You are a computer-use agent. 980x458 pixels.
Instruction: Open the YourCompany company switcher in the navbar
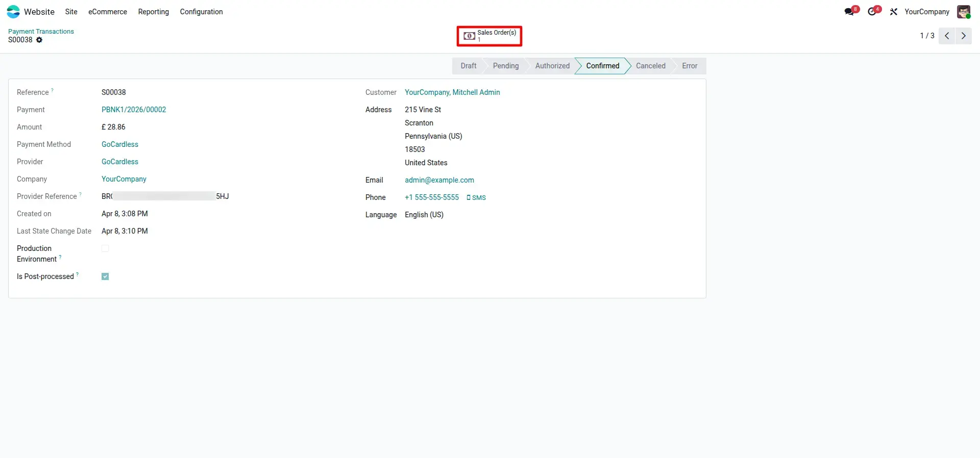927,12
